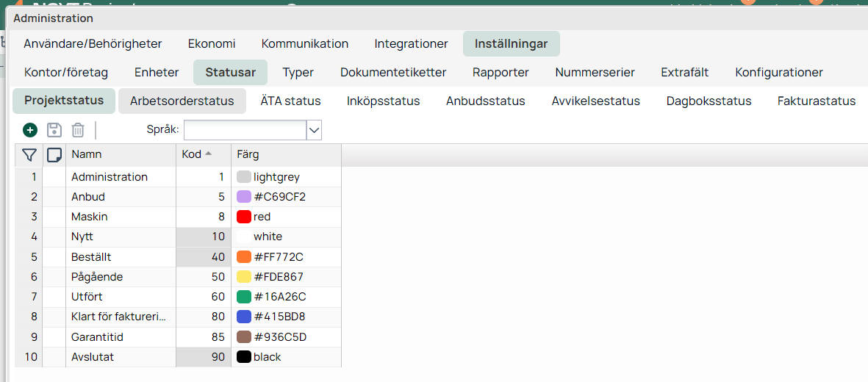Click the Kod value 40 for Beställt

click(203, 257)
